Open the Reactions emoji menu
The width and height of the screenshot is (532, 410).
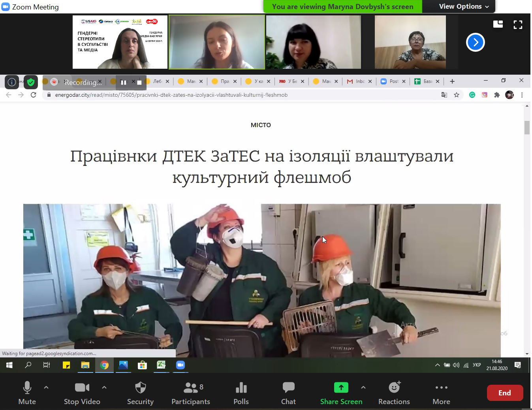[394, 393]
